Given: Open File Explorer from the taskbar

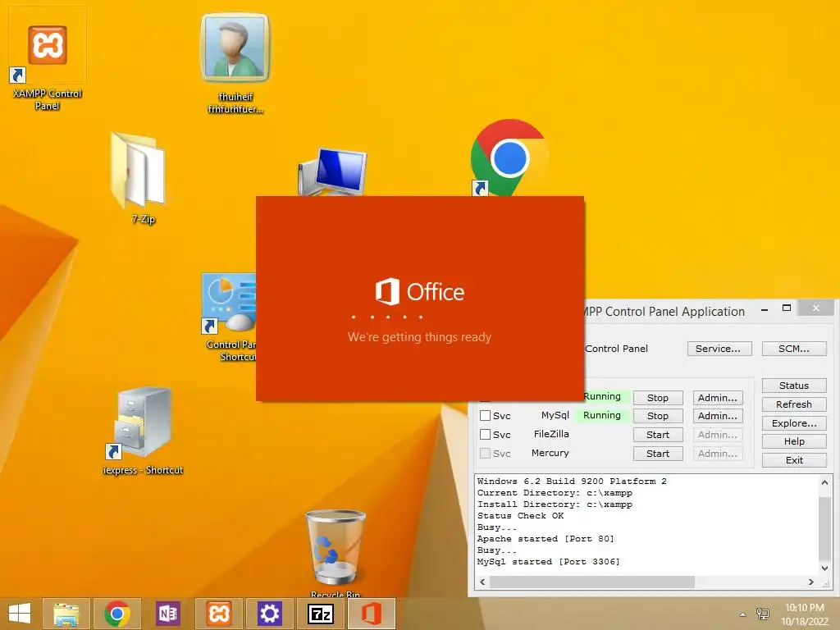Looking at the screenshot, I should point(67,614).
